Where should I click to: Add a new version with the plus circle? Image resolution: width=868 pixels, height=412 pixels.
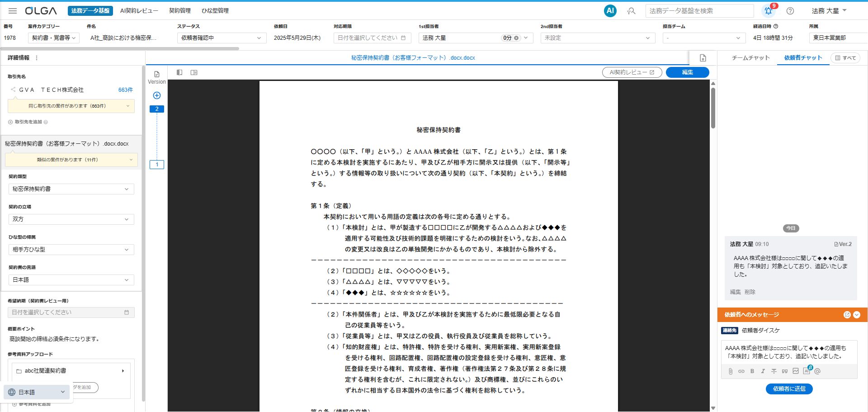(157, 95)
